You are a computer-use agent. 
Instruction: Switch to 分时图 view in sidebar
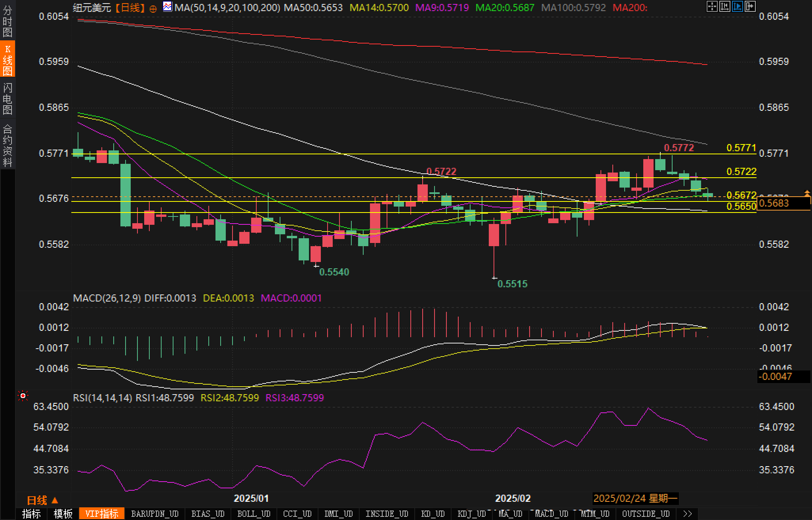[7, 21]
